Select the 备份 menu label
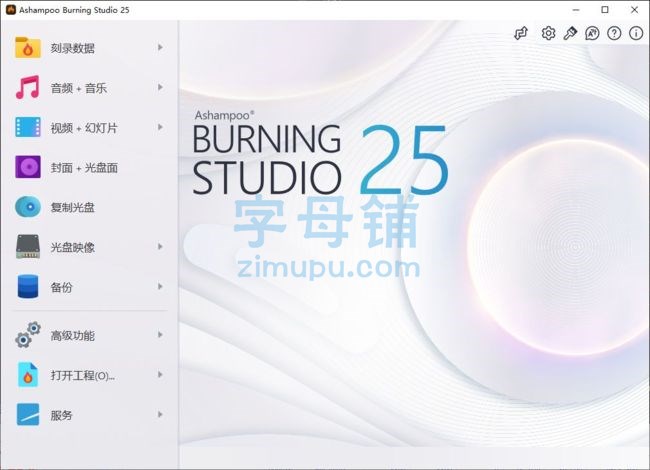The width and height of the screenshot is (650, 470). [61, 287]
